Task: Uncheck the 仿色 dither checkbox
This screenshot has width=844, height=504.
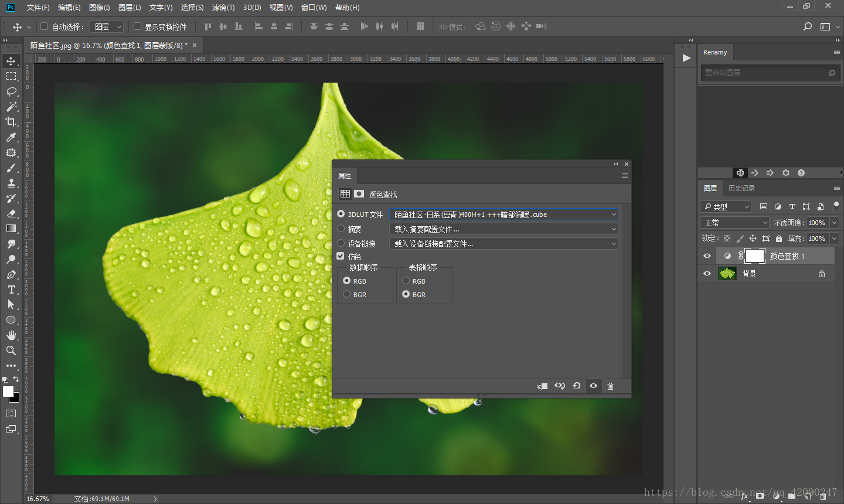Action: pos(341,256)
